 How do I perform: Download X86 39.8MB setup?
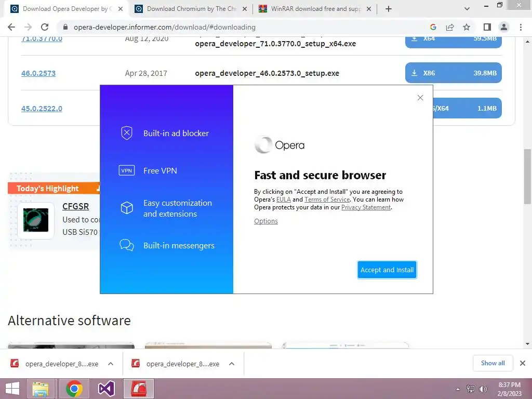coord(453,73)
